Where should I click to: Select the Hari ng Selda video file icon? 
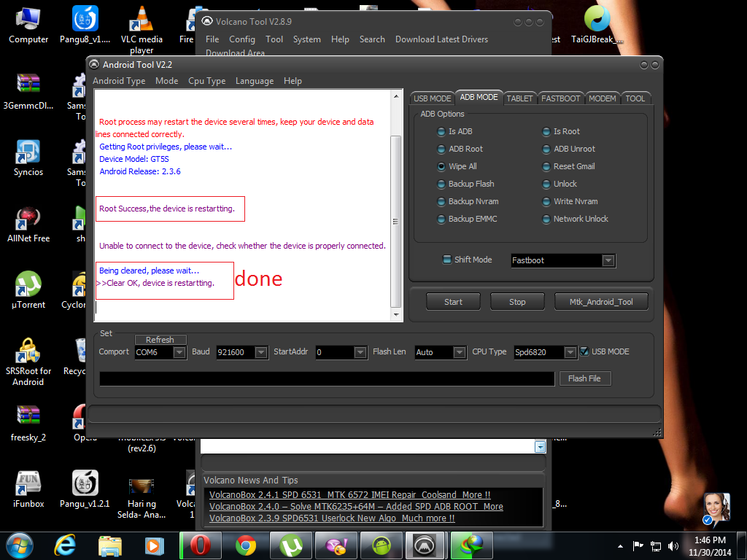(142, 498)
